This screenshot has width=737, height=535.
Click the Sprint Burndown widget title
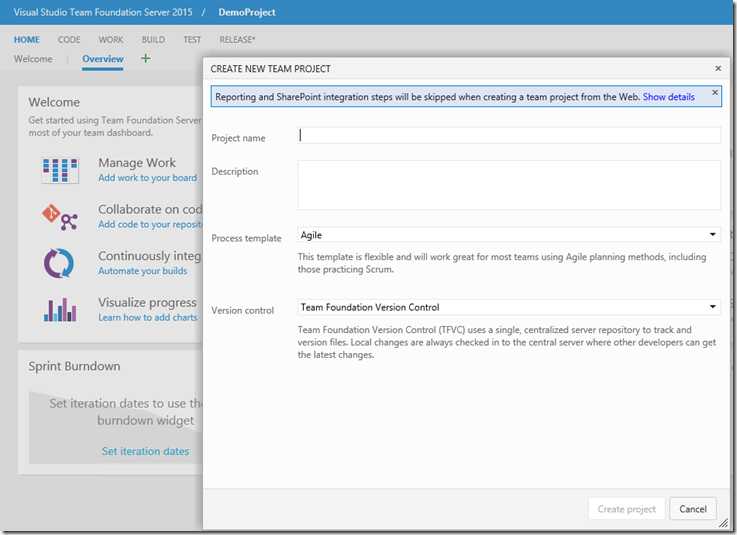(x=74, y=366)
